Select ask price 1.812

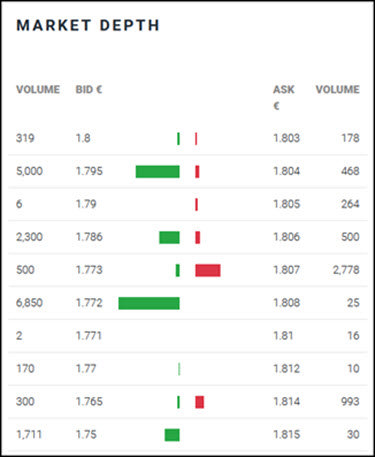tap(287, 369)
